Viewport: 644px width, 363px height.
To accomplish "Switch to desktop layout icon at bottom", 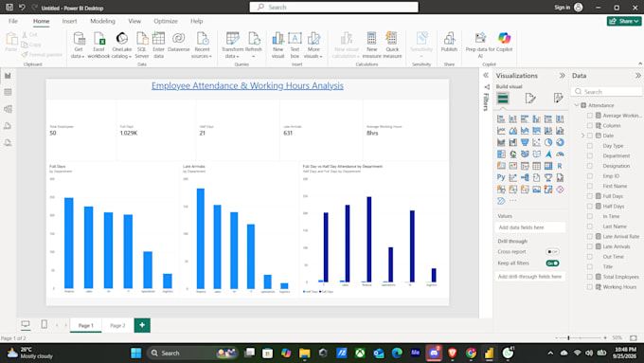I will tap(26, 325).
